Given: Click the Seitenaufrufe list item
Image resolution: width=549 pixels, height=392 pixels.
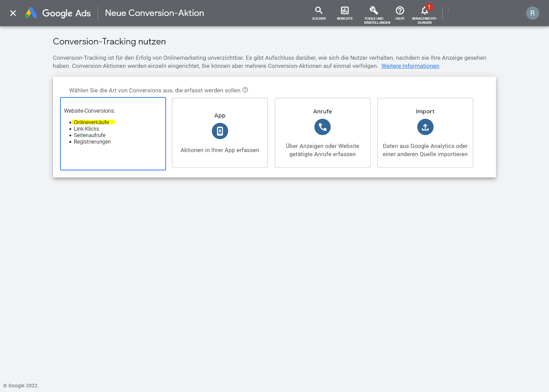Looking at the screenshot, I should [x=90, y=135].
